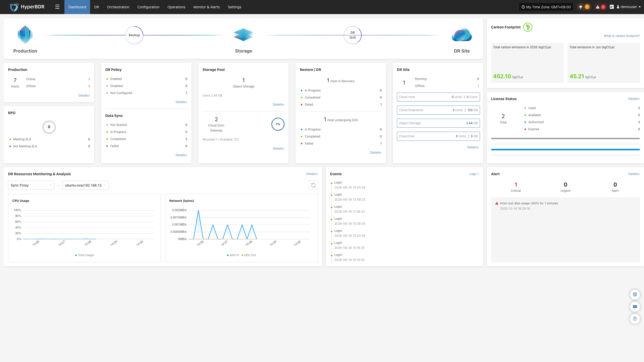Open Alert Details link
Image resolution: width=644 pixels, height=362 pixels.
coord(634,174)
